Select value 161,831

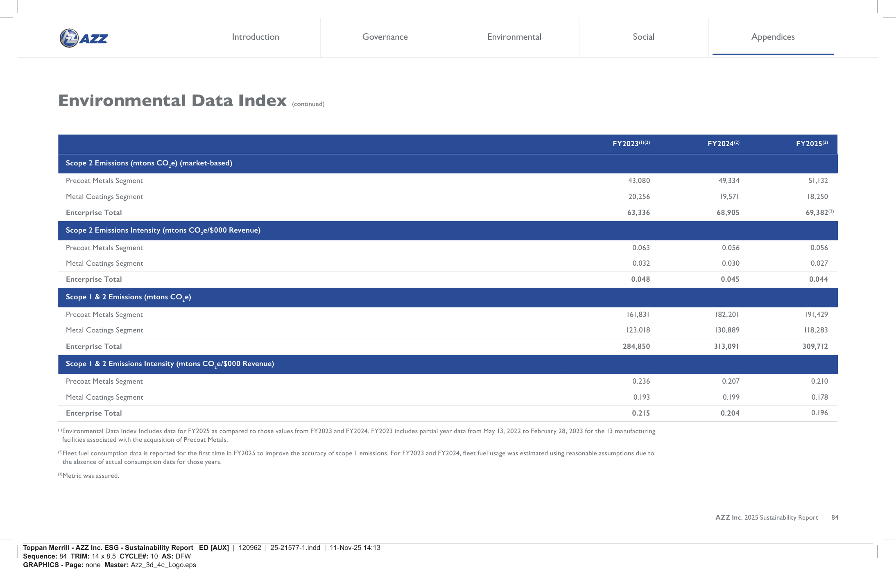638,314
